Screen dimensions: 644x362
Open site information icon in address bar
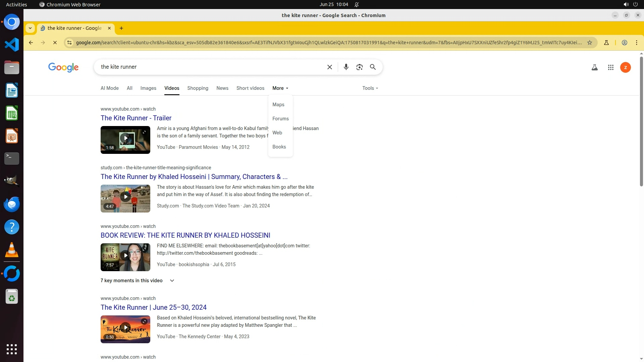pos(69,43)
